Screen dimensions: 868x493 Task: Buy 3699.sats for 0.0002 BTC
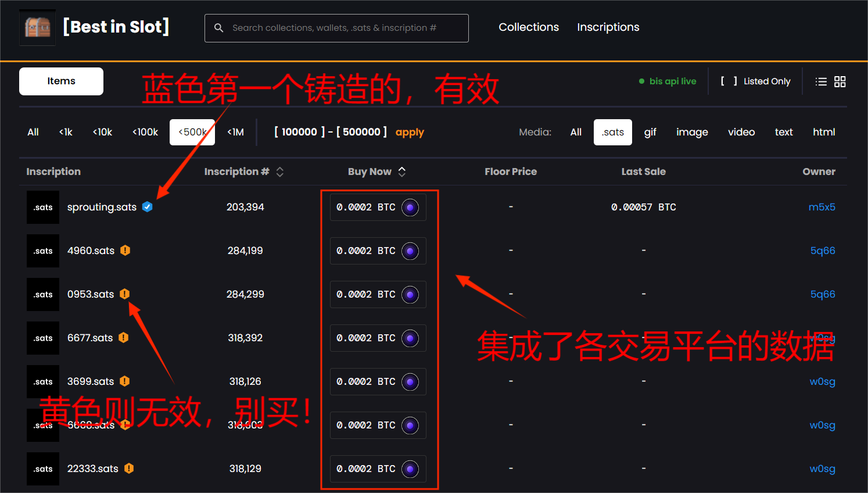coord(378,382)
